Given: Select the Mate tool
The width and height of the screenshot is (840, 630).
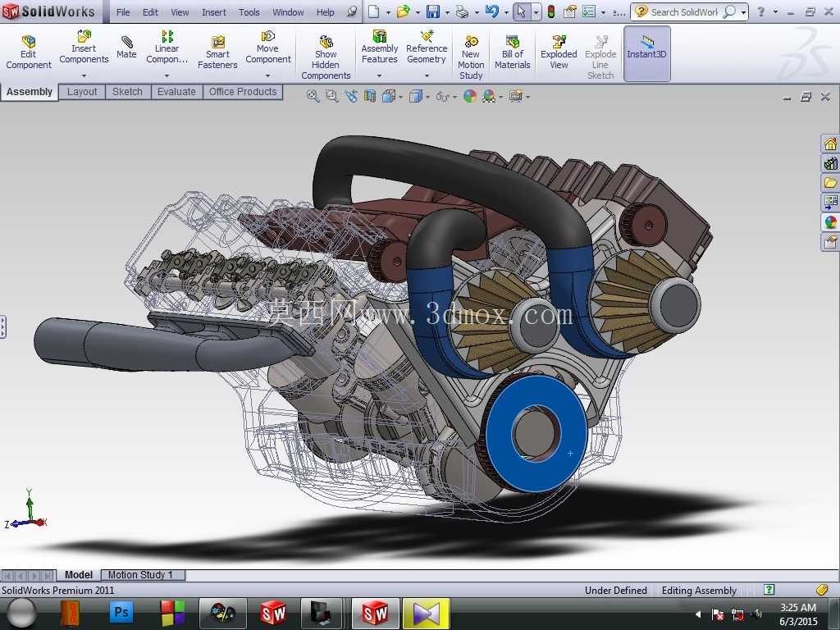Looking at the screenshot, I should [x=126, y=47].
